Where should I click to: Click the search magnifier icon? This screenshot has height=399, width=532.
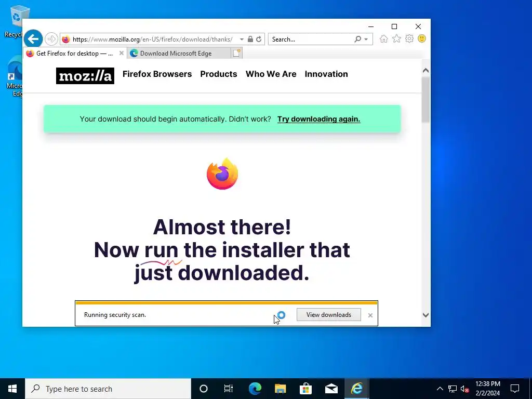[357, 39]
